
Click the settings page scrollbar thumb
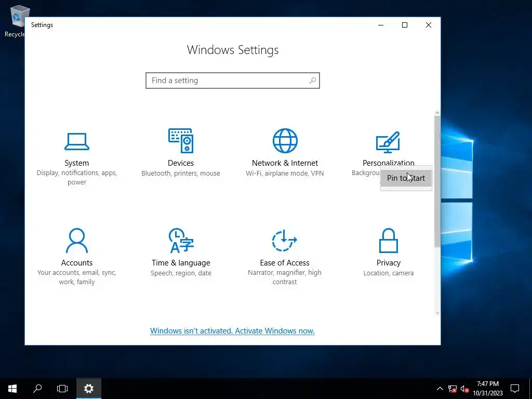(437, 181)
